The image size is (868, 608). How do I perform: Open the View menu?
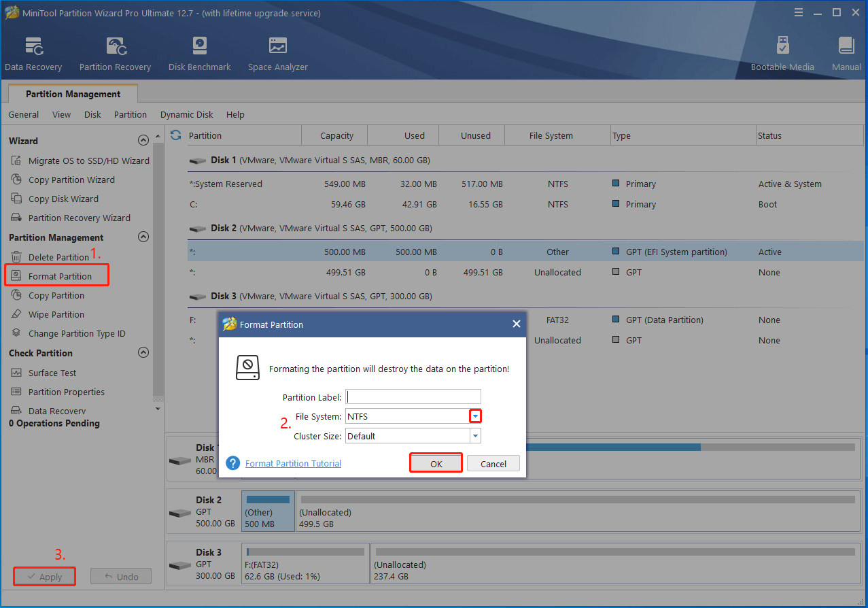(x=61, y=114)
